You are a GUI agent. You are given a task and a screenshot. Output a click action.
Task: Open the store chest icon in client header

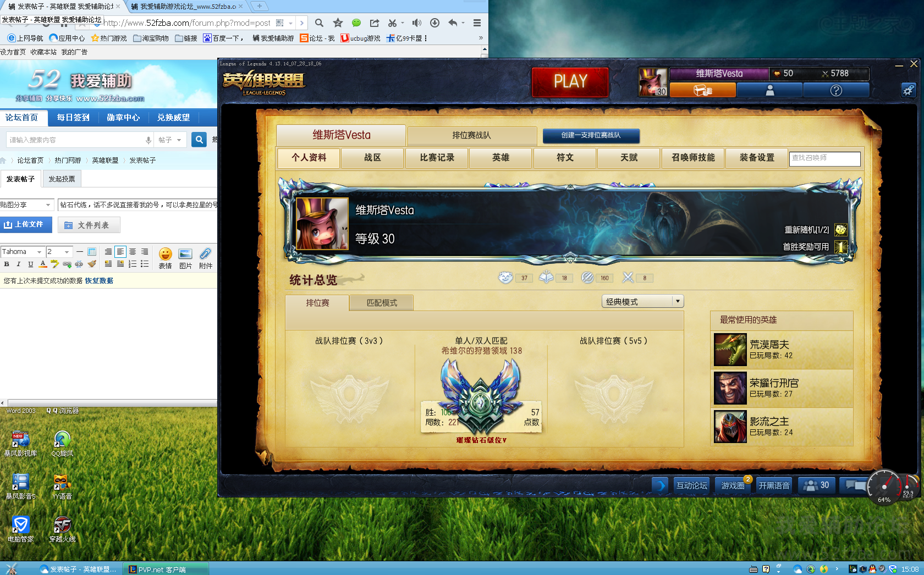[702, 90]
